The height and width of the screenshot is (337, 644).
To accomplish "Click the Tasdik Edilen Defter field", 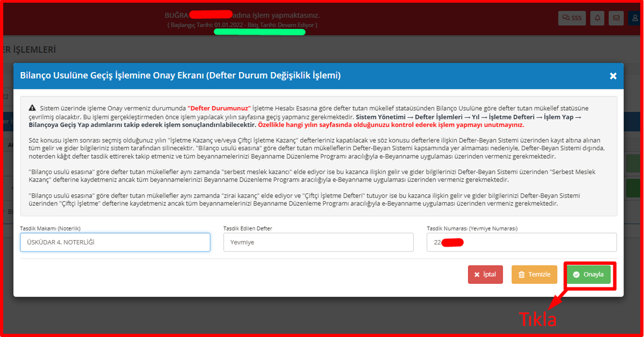I will [318, 242].
